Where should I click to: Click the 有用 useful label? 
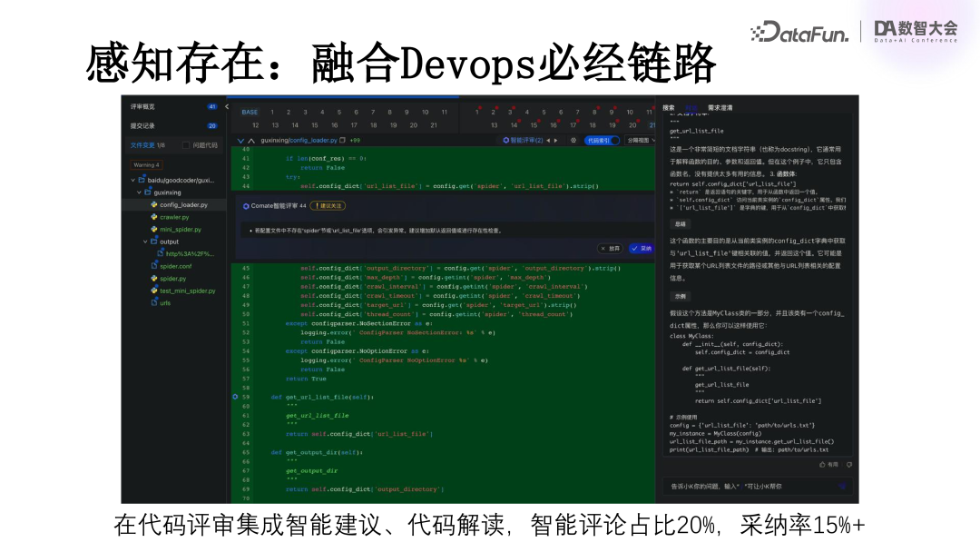pos(832,465)
